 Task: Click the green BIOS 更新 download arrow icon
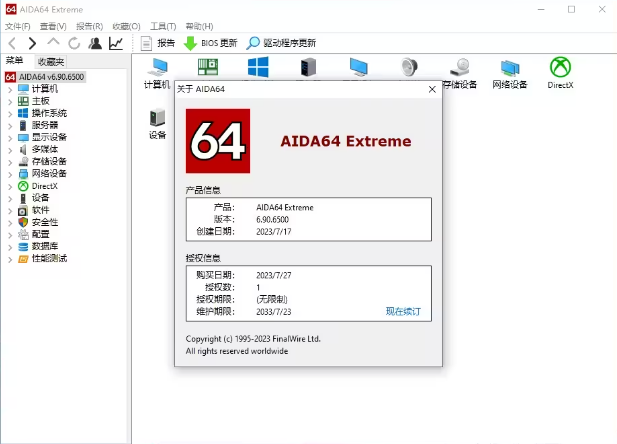(x=190, y=43)
